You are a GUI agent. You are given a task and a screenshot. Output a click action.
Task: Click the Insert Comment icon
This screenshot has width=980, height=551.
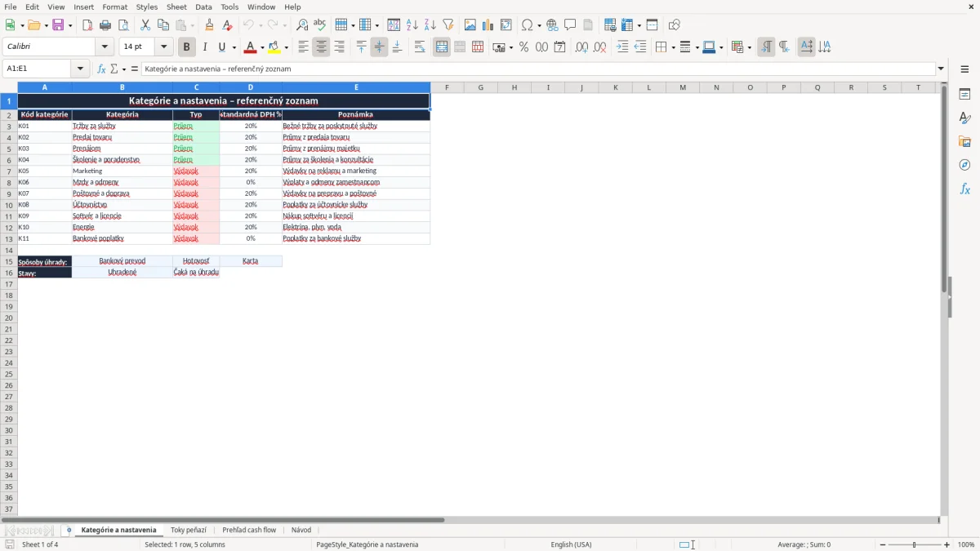pyautogui.click(x=571, y=25)
